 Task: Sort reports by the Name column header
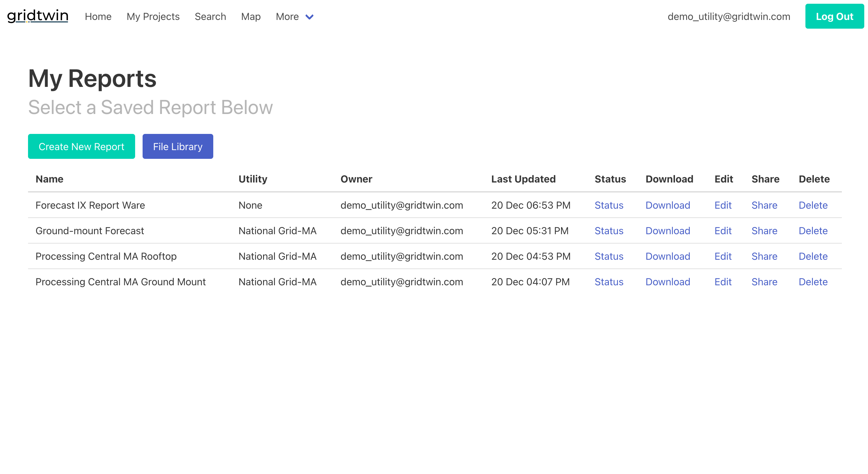pos(49,179)
